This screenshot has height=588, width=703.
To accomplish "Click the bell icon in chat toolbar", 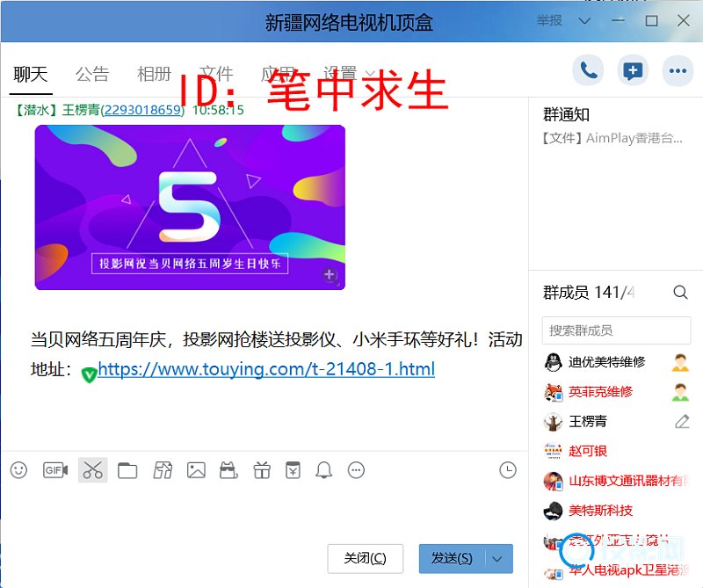I will [323, 470].
